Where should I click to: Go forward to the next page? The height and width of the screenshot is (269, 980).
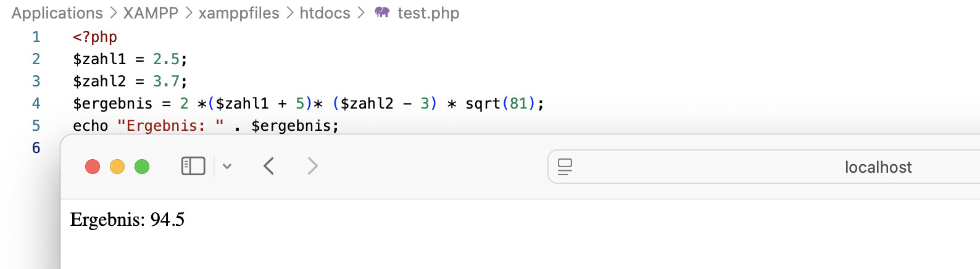click(313, 166)
